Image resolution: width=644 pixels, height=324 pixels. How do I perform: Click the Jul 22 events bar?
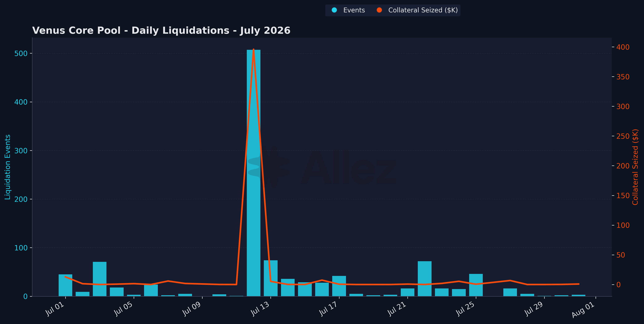(424, 279)
